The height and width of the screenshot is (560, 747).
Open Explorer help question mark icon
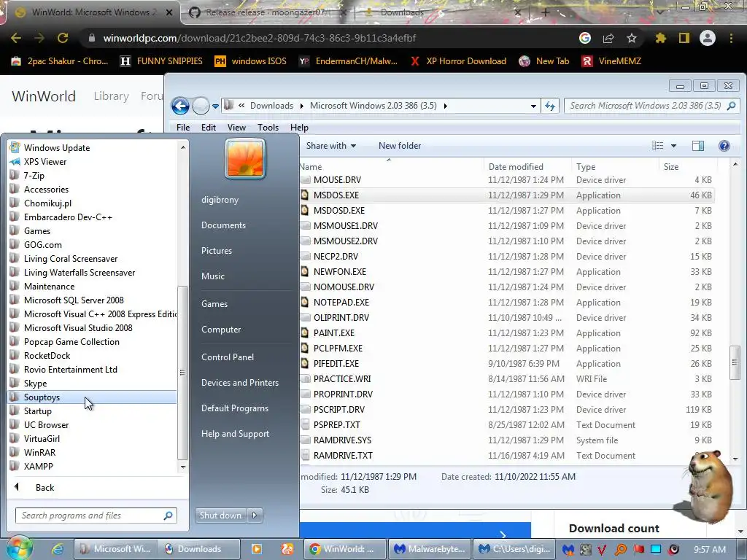(724, 146)
